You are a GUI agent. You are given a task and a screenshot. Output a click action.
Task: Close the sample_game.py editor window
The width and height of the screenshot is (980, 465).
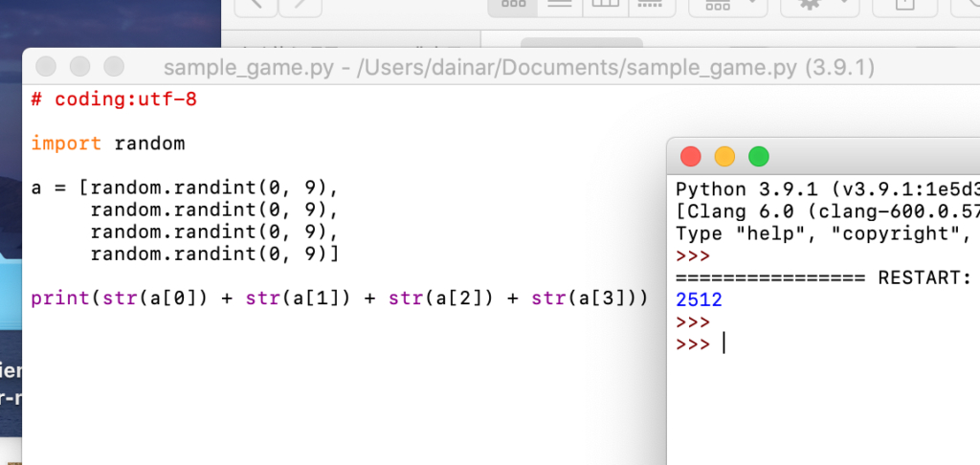point(46,67)
